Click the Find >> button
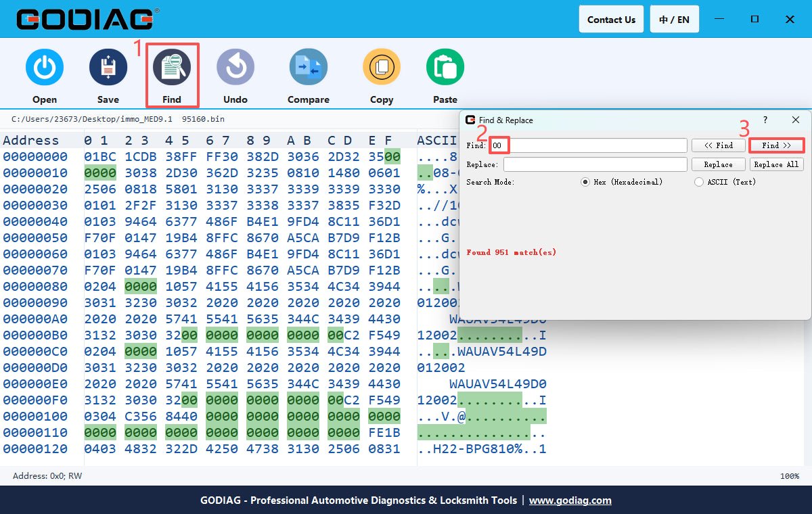 click(777, 145)
